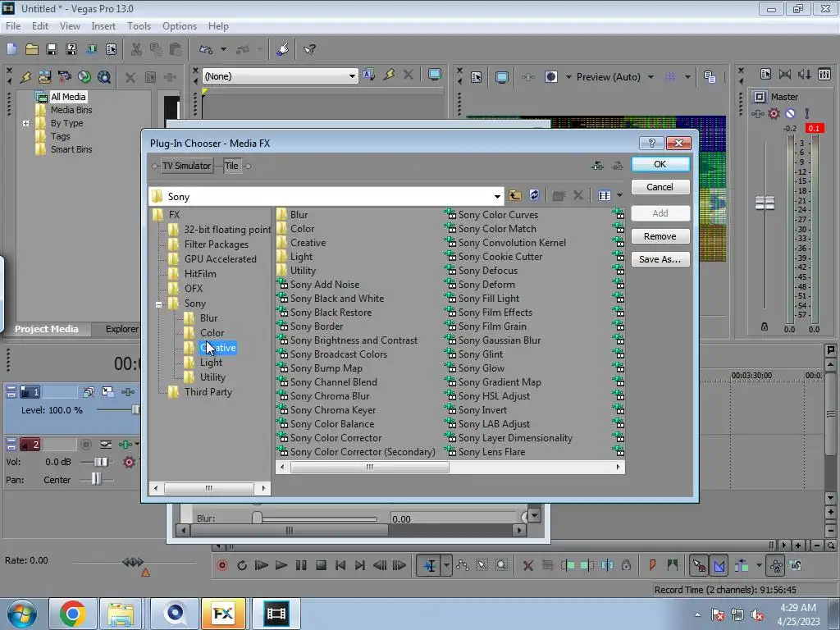This screenshot has width=840, height=630.
Task: Click OK in Plug-In Chooser
Action: (660, 164)
